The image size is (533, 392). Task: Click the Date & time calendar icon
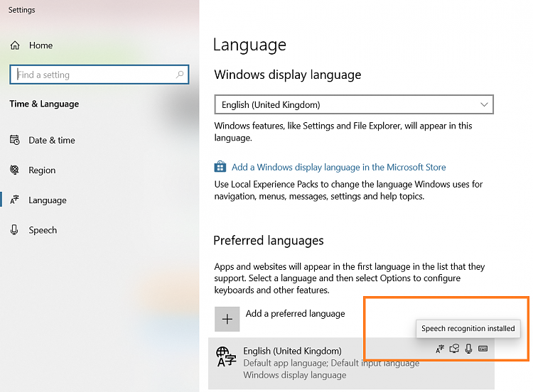point(15,140)
